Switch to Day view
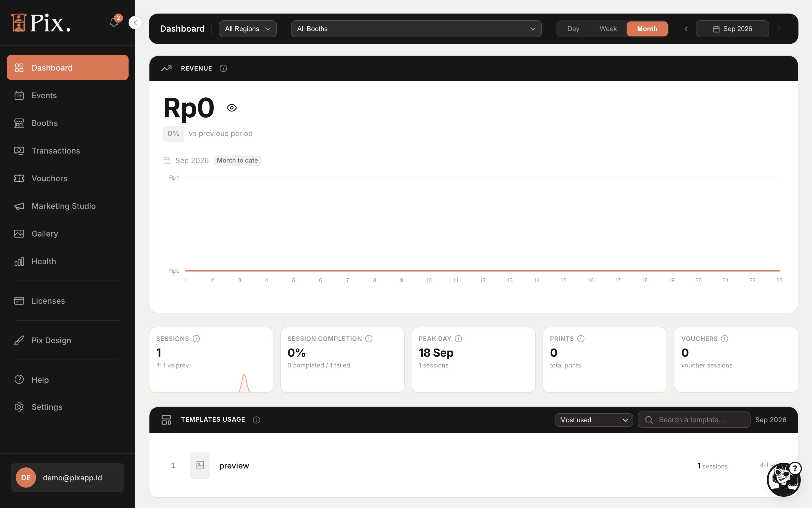 click(573, 29)
